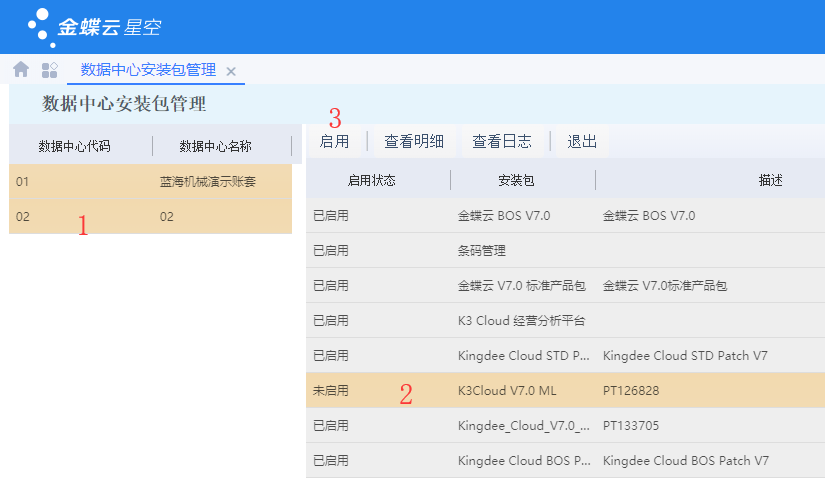Select data center row 01
The image size is (825, 492).
click(150, 182)
